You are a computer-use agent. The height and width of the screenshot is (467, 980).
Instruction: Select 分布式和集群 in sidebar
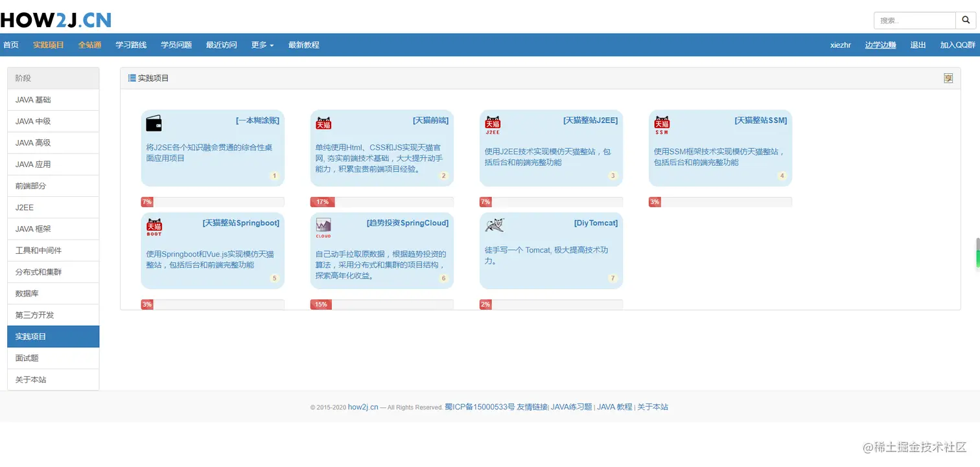click(53, 272)
